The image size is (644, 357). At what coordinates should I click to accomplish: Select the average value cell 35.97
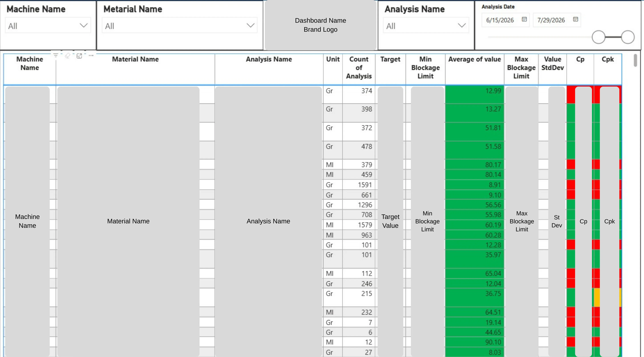tap(475, 259)
